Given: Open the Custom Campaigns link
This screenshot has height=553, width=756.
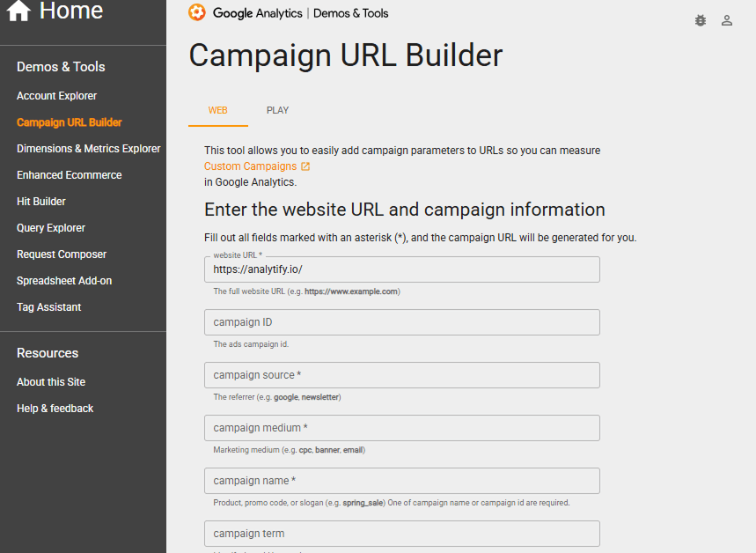Looking at the screenshot, I should pyautogui.click(x=250, y=166).
